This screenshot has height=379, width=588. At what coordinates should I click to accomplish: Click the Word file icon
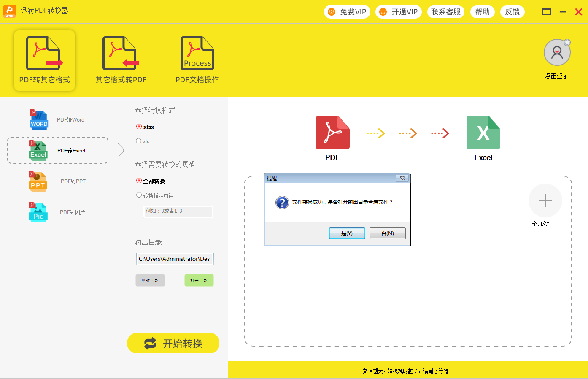click(39, 120)
